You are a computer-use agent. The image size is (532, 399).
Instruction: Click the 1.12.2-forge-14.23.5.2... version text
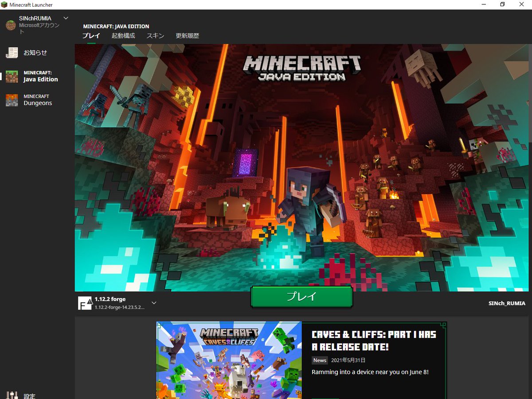click(119, 307)
